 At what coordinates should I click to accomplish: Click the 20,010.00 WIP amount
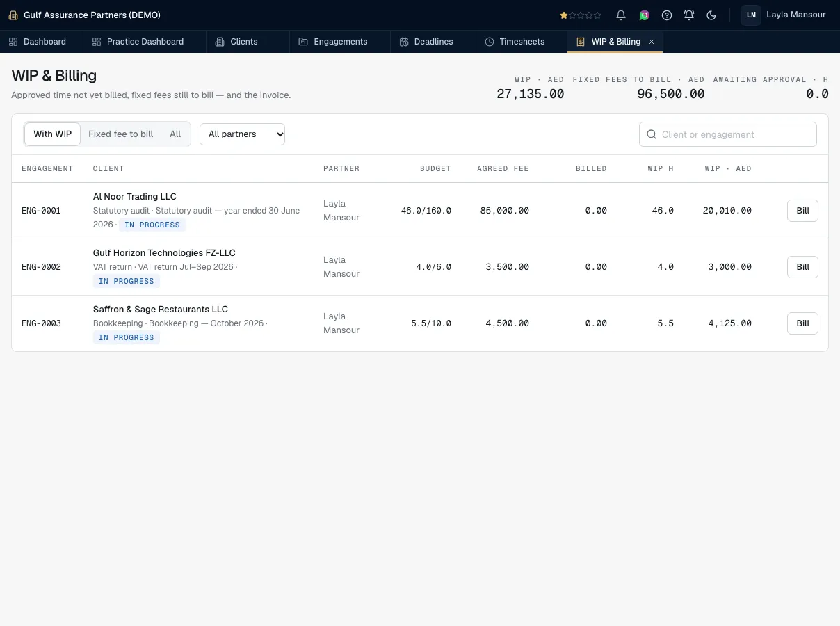point(727,211)
